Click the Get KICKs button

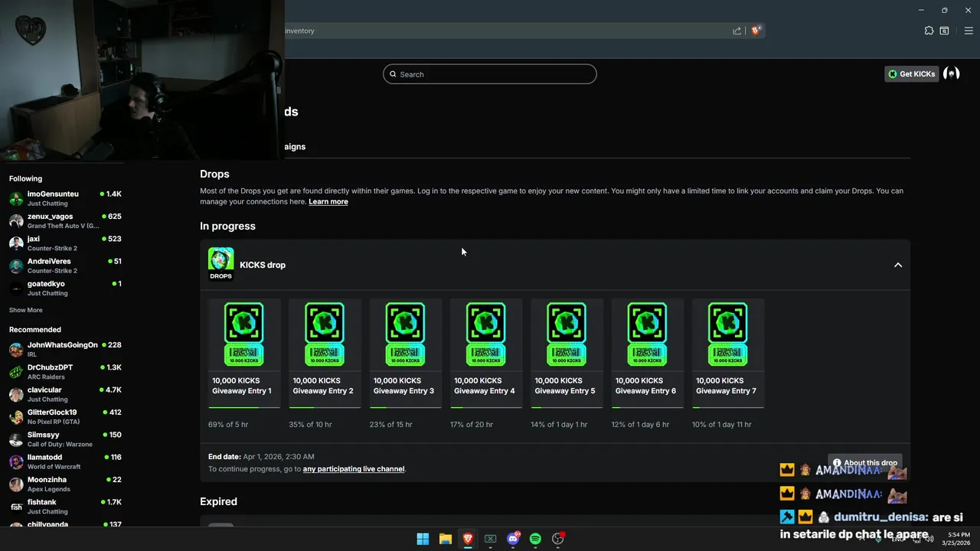pos(911,73)
